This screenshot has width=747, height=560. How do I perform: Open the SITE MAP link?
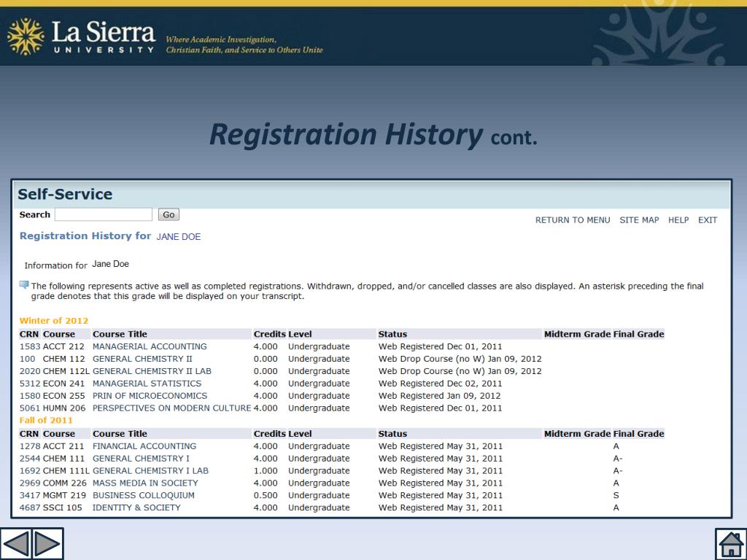point(639,220)
